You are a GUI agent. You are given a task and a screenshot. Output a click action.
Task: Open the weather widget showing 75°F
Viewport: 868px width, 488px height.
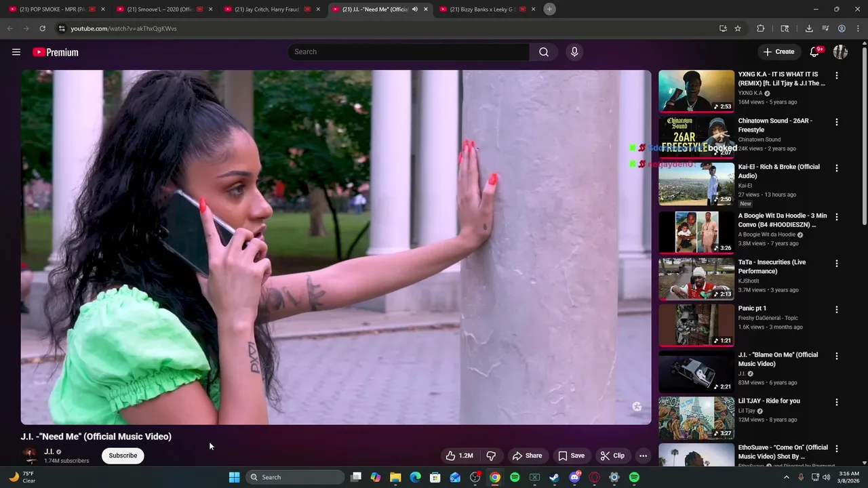22,477
